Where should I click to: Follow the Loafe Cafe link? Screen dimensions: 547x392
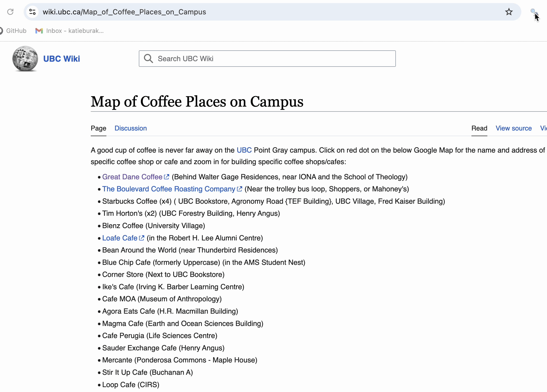120,238
